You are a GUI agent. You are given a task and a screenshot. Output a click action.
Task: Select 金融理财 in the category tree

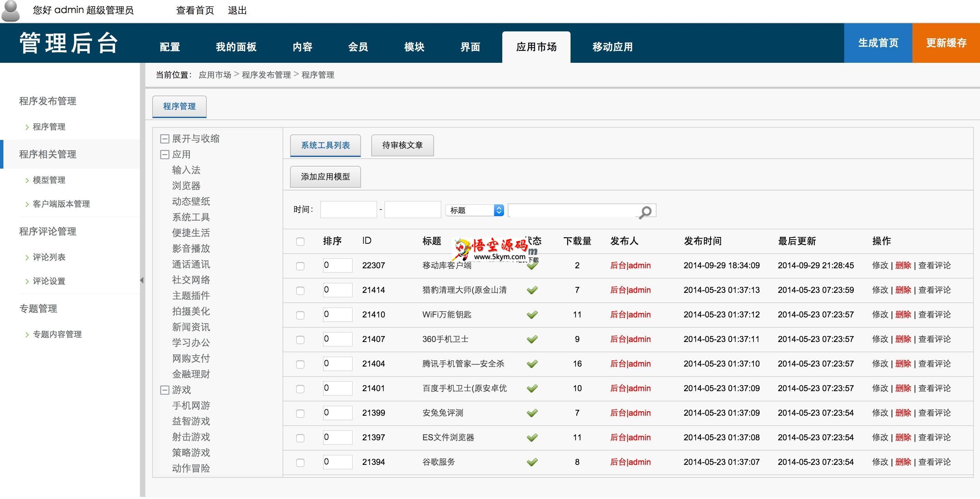pos(191,374)
